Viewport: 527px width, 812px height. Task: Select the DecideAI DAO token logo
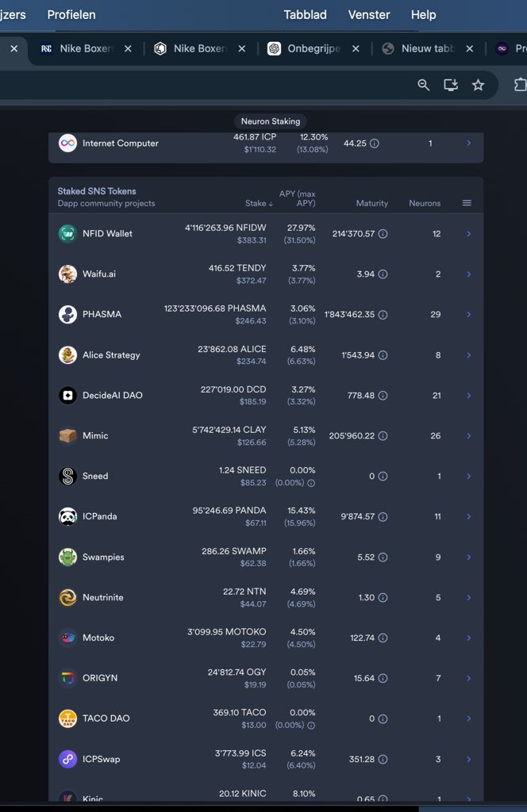click(x=67, y=395)
